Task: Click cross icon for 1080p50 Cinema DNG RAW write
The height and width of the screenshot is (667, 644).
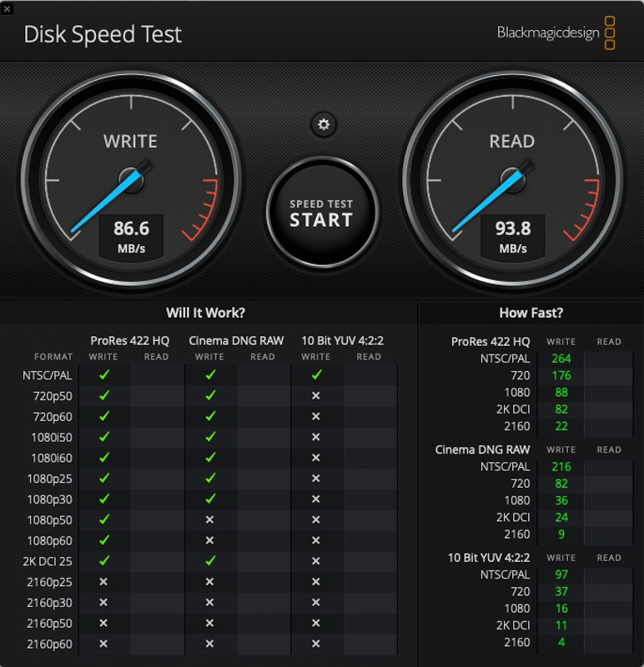Action: (209, 519)
